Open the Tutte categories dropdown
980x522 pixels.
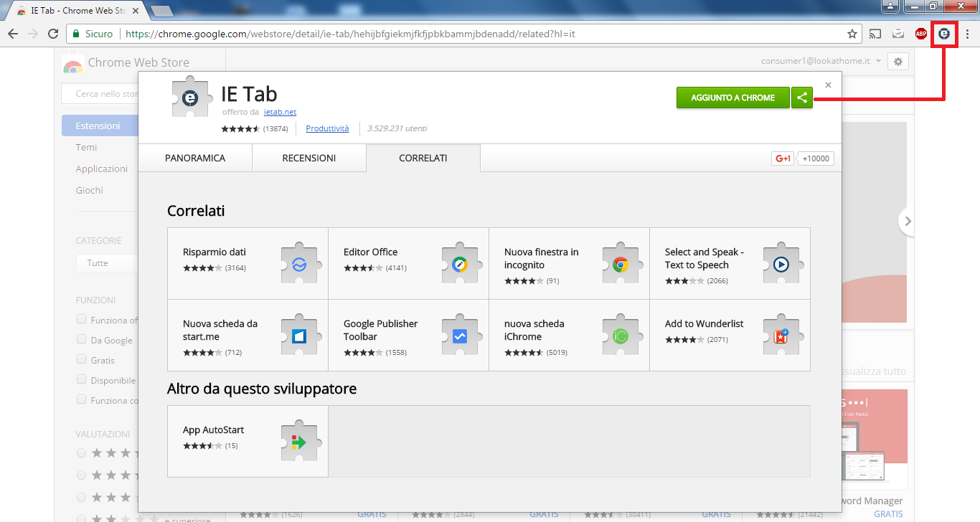(108, 263)
